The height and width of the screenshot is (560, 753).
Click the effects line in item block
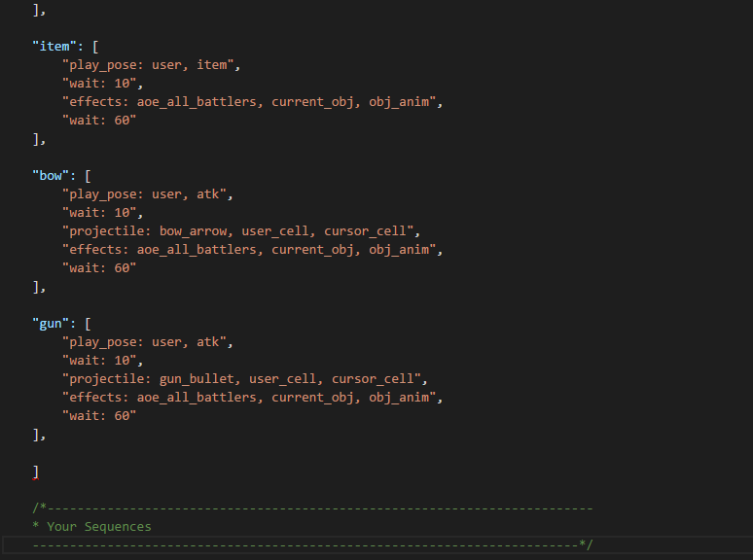coord(249,102)
